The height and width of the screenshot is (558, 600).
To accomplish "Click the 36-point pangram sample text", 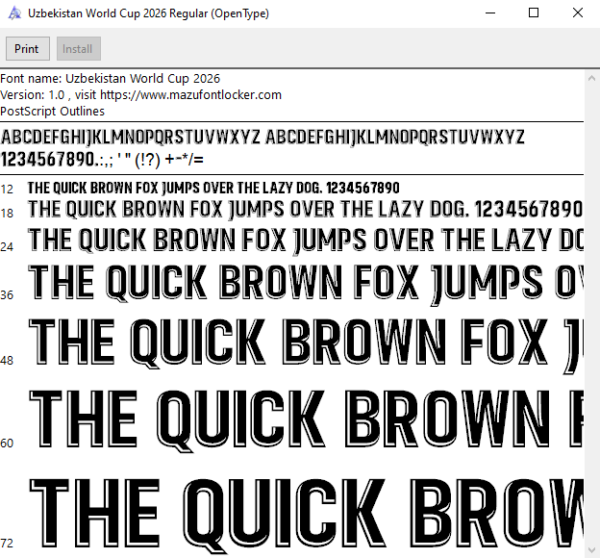I will 305,284.
